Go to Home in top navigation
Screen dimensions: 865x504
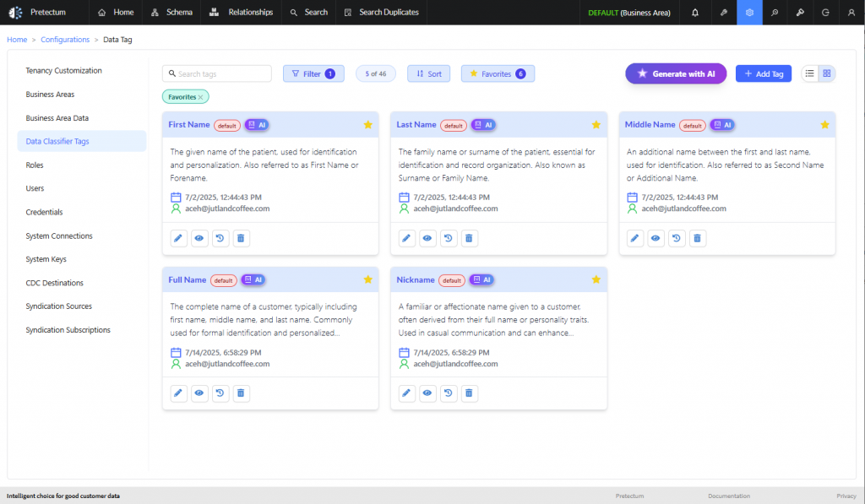(x=116, y=12)
